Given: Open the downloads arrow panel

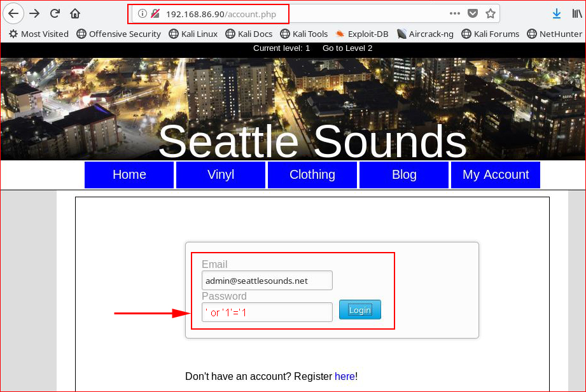Looking at the screenshot, I should click(x=557, y=14).
